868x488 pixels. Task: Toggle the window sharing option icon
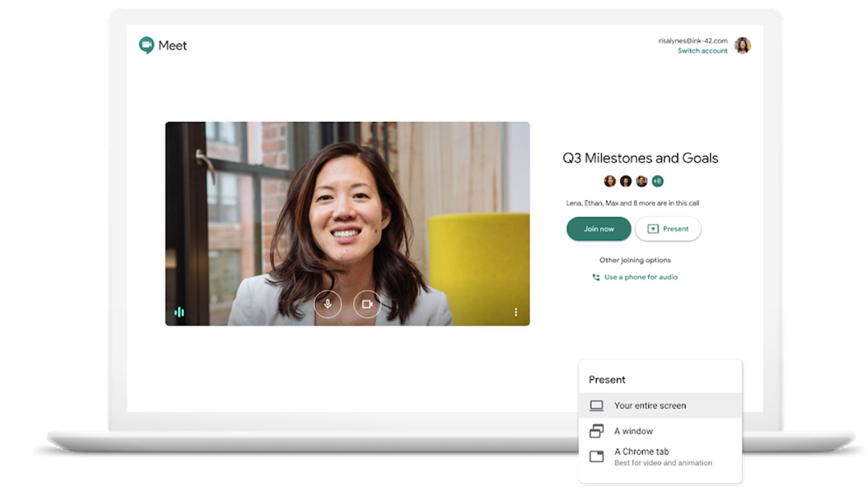(x=597, y=431)
